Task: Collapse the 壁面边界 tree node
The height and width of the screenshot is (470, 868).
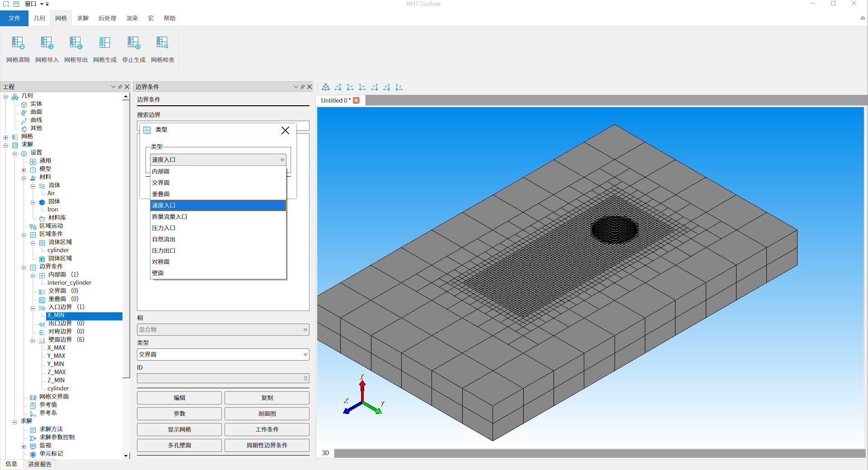Action: tap(33, 341)
